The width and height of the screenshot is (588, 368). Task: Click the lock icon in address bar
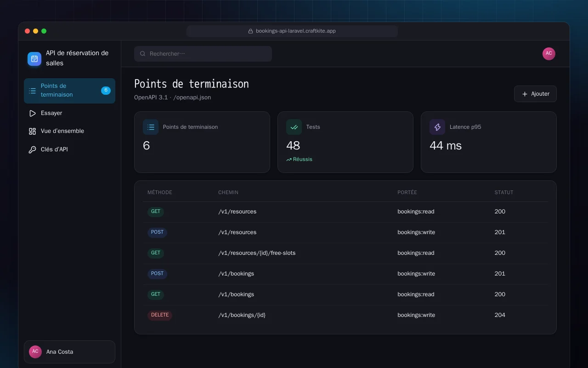(x=251, y=31)
